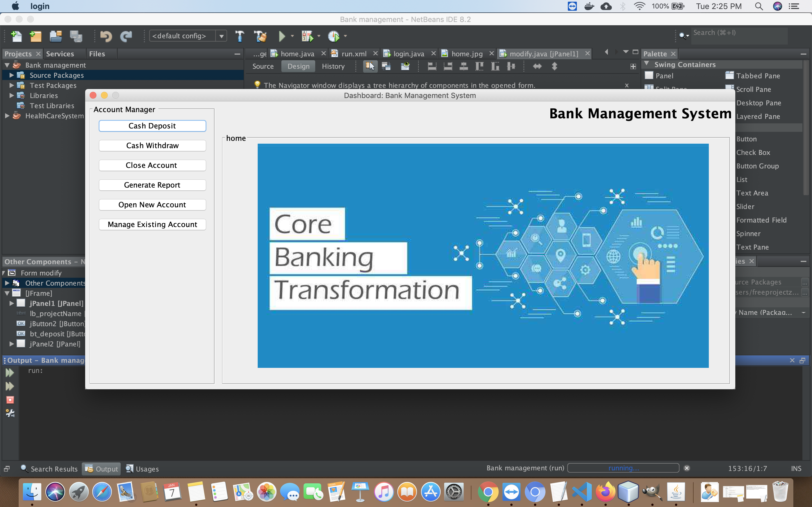Click the Build Project hammer icon
Image resolution: width=812 pixels, height=507 pixels.
coord(240,36)
